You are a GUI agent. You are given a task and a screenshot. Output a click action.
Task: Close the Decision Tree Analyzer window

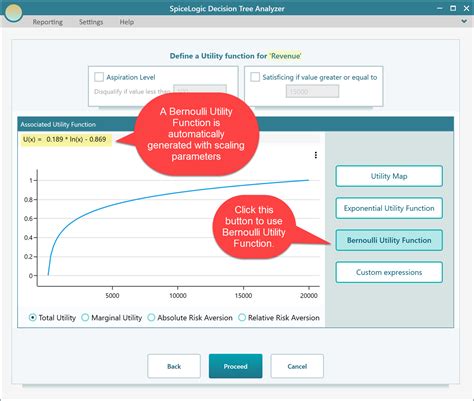(466, 8)
